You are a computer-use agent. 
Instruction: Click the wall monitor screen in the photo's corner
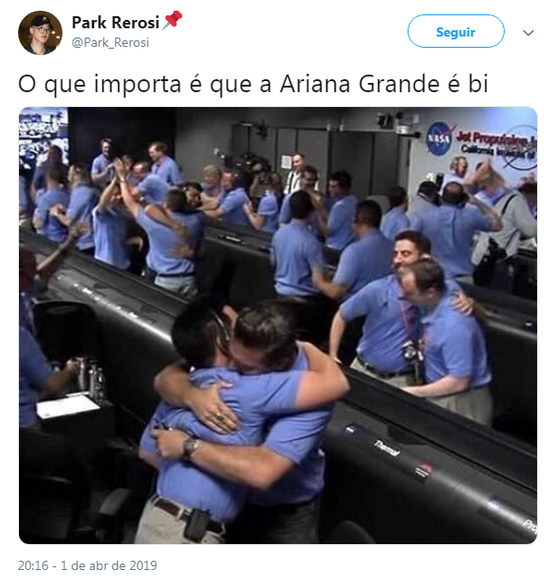[43, 136]
